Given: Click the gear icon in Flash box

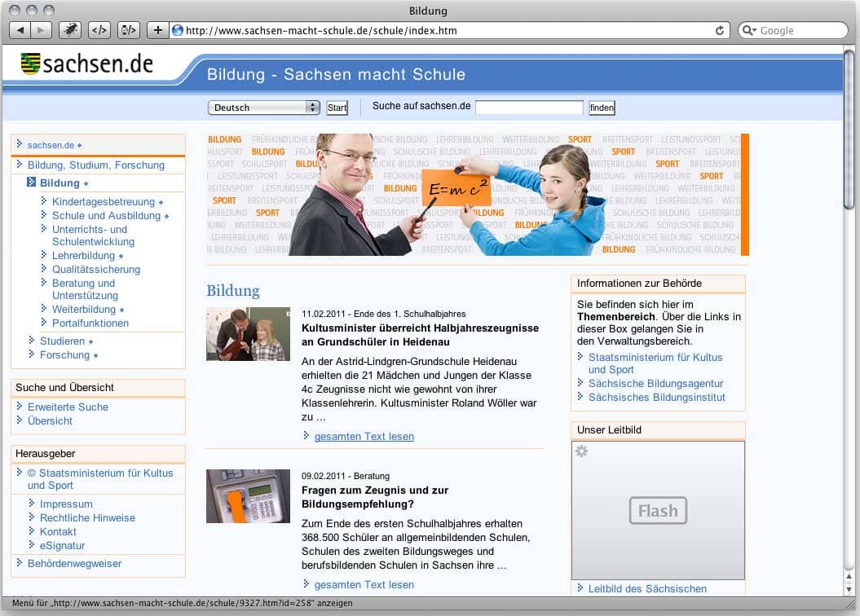Looking at the screenshot, I should [x=581, y=451].
